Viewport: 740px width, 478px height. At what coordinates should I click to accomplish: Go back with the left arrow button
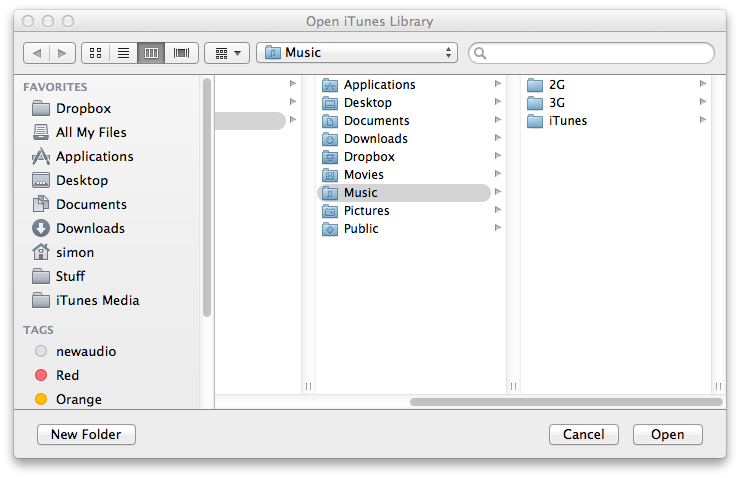[x=37, y=53]
